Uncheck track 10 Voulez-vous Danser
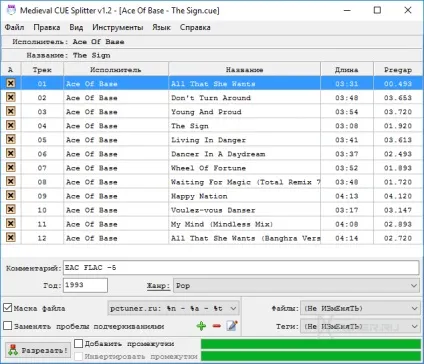 [11, 209]
